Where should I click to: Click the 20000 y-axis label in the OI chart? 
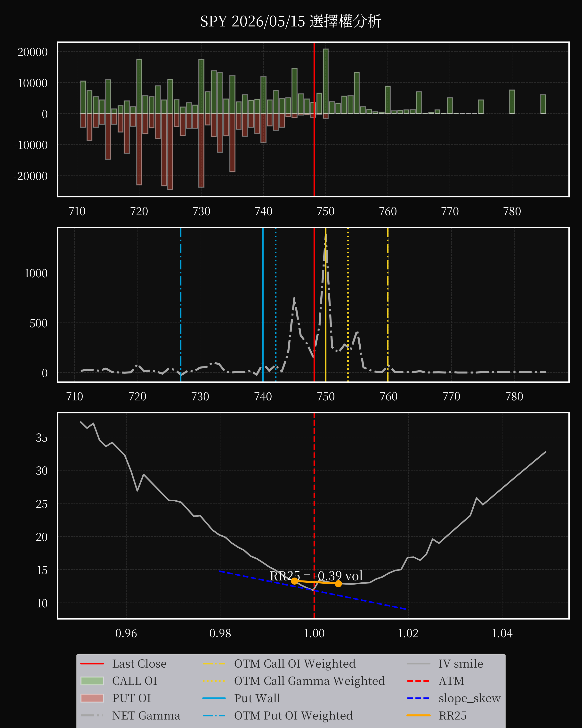[32, 52]
